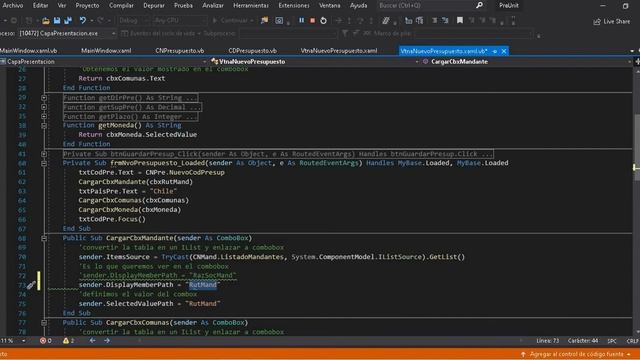Collapse the frmNvoPresupuesto_Loaded sub

coord(44,164)
